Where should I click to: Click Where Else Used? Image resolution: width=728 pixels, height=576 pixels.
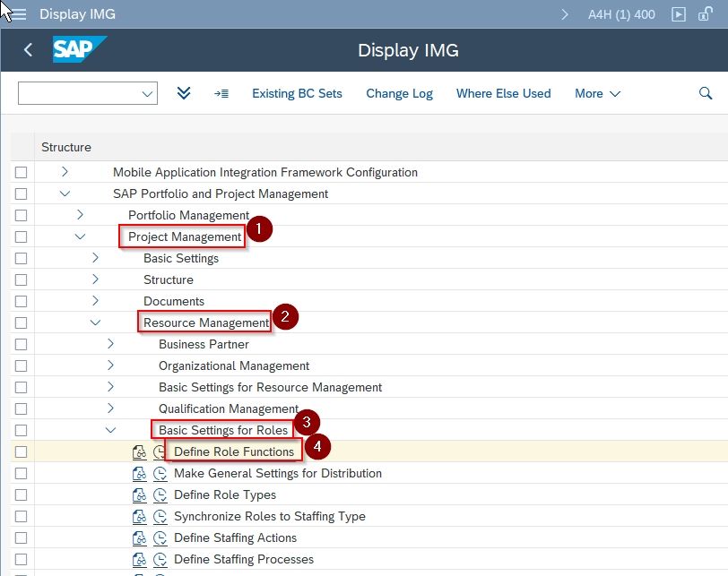tap(503, 94)
